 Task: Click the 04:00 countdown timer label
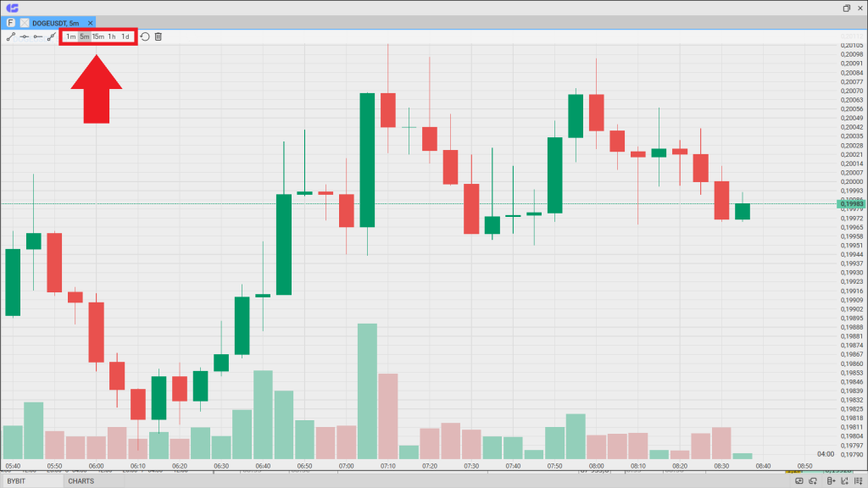coord(826,454)
